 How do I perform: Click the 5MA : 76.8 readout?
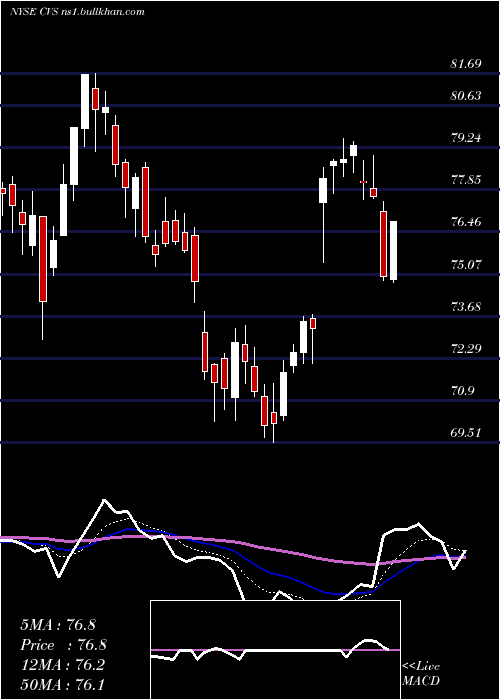[x=58, y=625]
